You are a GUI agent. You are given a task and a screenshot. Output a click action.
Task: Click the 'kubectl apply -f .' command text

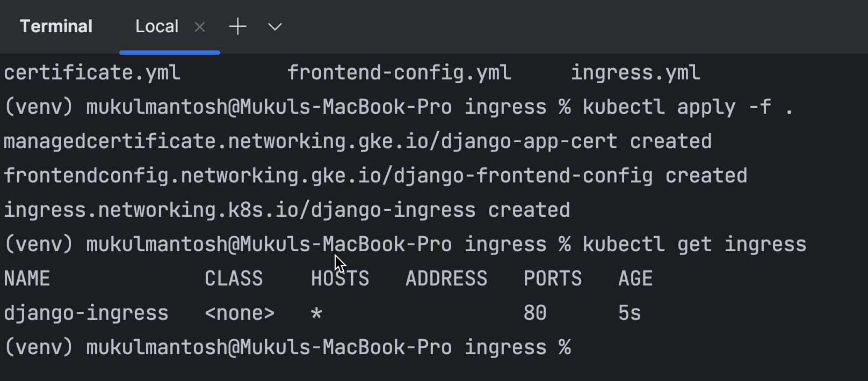tap(688, 107)
